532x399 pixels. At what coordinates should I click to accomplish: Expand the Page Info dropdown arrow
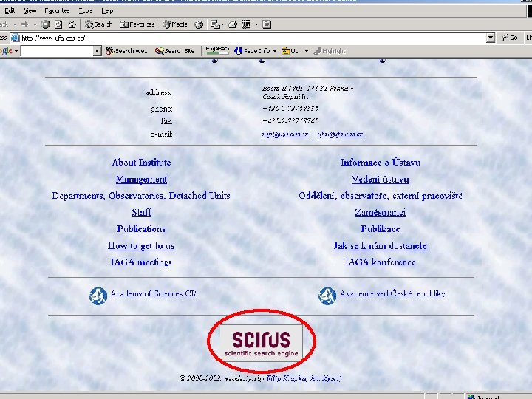point(274,51)
